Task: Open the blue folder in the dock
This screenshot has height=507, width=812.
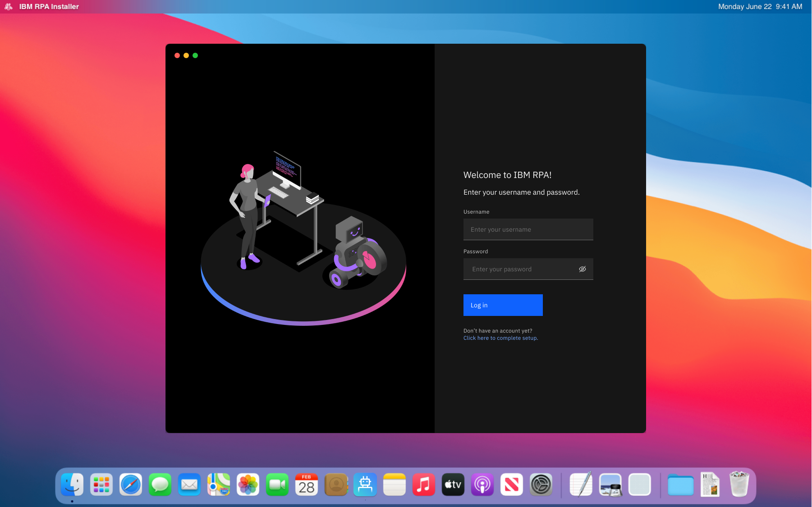Action: point(681,485)
